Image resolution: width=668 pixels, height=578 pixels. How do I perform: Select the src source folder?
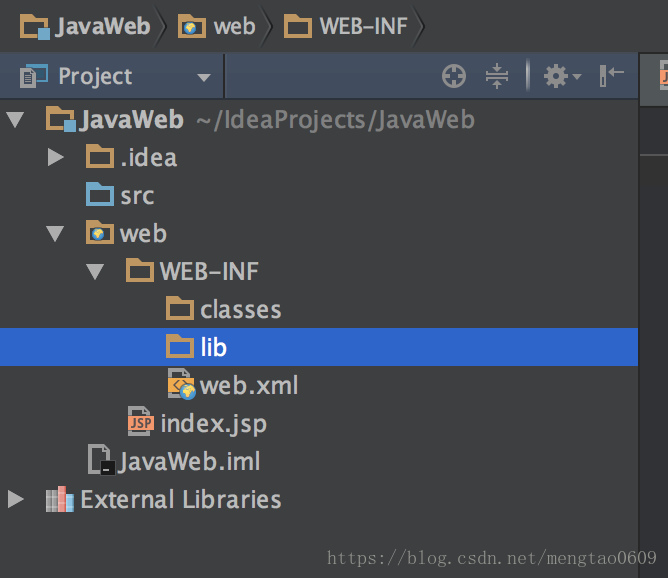pos(319,196)
